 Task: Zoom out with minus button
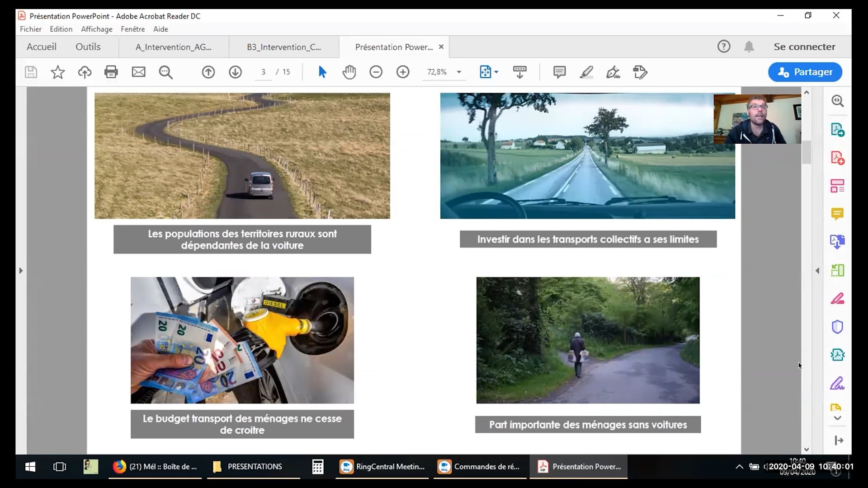tap(376, 72)
